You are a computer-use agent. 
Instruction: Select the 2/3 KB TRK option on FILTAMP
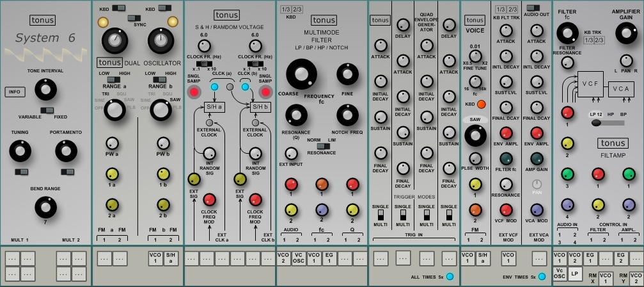coord(600,40)
